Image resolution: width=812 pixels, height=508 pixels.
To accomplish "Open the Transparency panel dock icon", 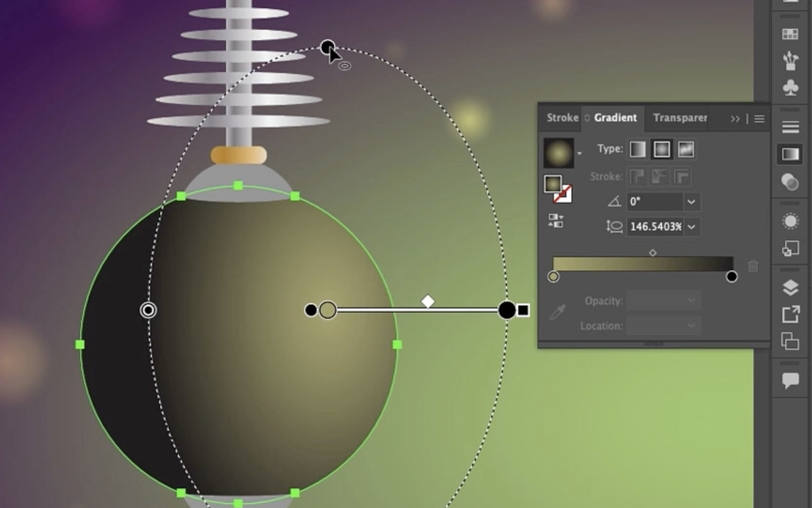I will coord(790,182).
